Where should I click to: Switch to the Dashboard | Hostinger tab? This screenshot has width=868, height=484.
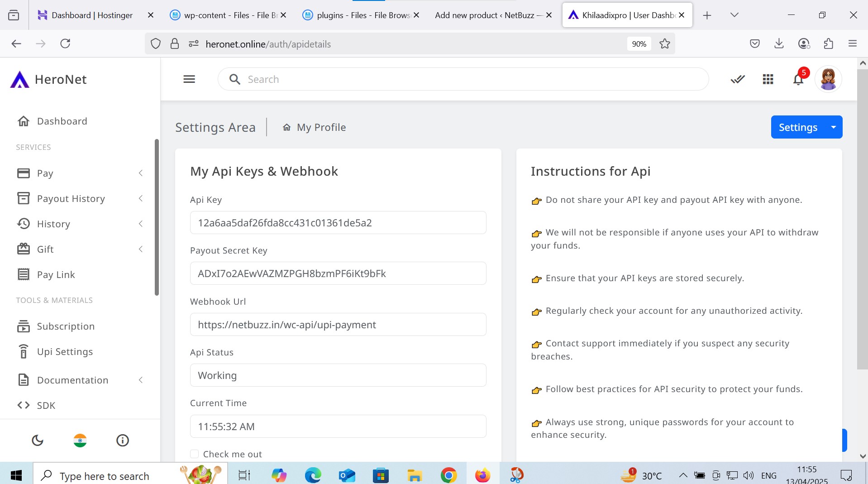click(x=92, y=15)
